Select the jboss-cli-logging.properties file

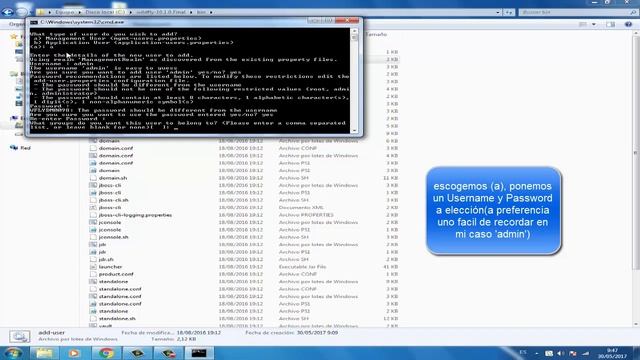point(135,215)
